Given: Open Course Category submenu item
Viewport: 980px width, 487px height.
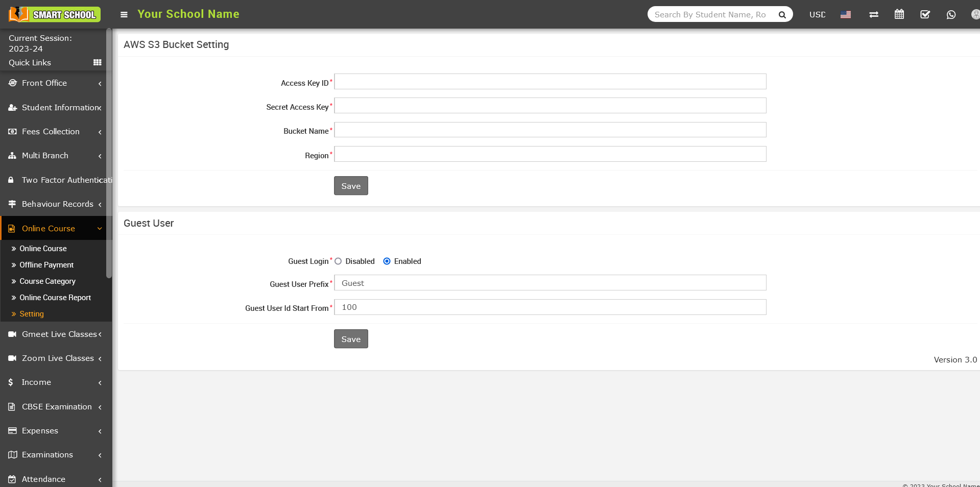Looking at the screenshot, I should (x=47, y=281).
